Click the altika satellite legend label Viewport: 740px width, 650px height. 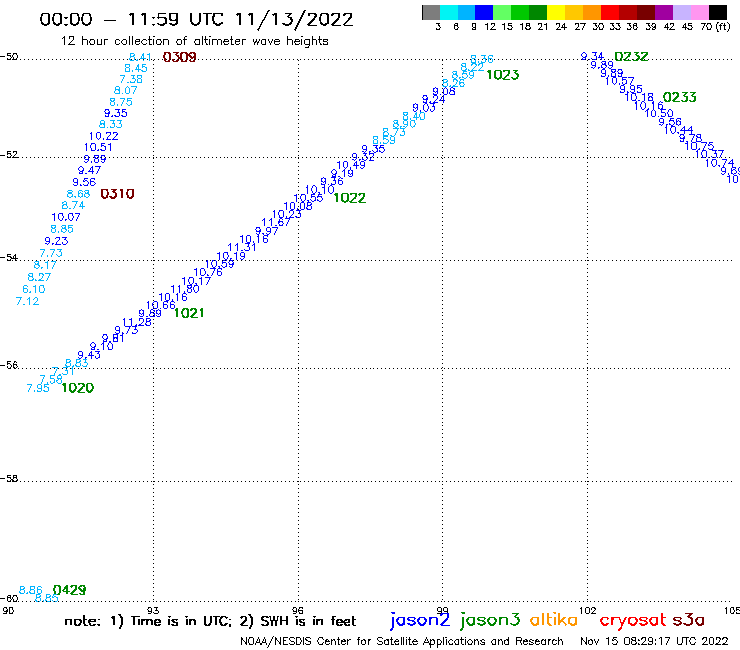coord(554,619)
